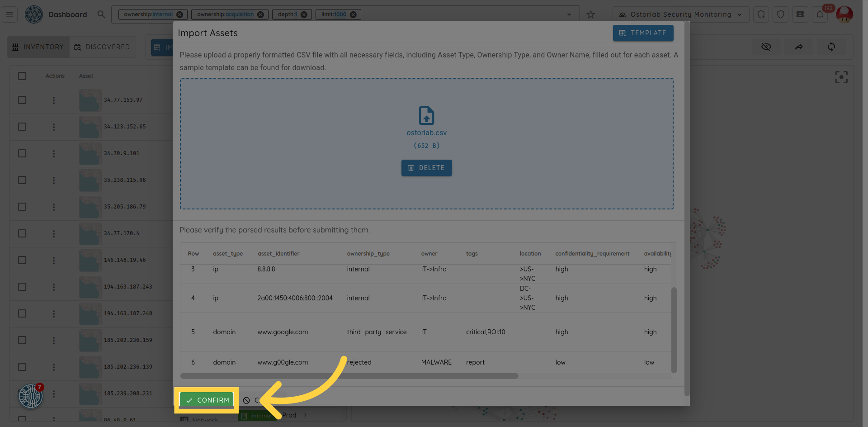Click the share arrow icon
The width and height of the screenshot is (868, 427).
(x=799, y=47)
